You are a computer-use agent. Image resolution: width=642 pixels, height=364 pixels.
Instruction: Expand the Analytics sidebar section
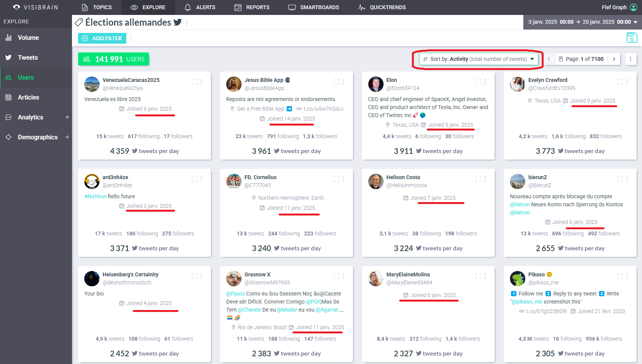click(67, 117)
